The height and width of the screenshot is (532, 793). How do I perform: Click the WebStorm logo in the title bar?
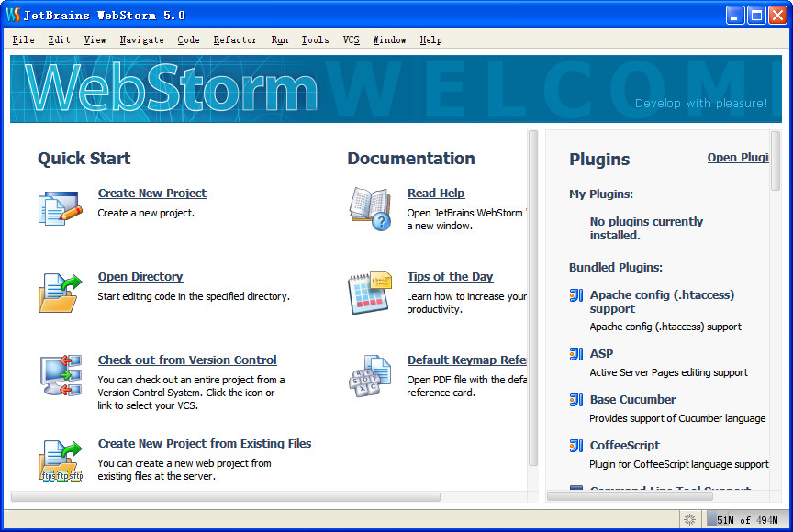11,14
